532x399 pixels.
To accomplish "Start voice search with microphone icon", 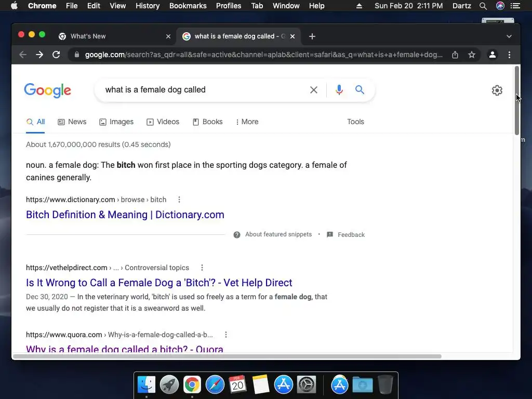I will point(339,89).
